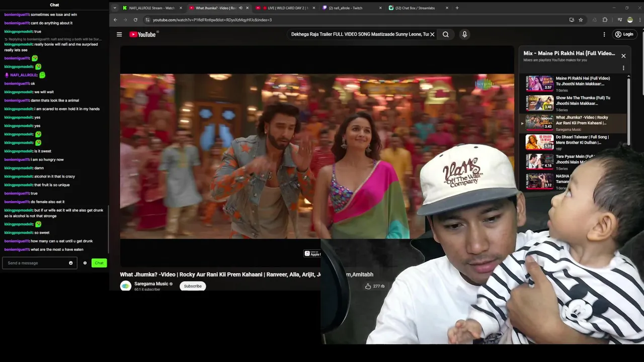Click the What Jhumka video title text
This screenshot has width=644, height=362.
coord(247,275)
